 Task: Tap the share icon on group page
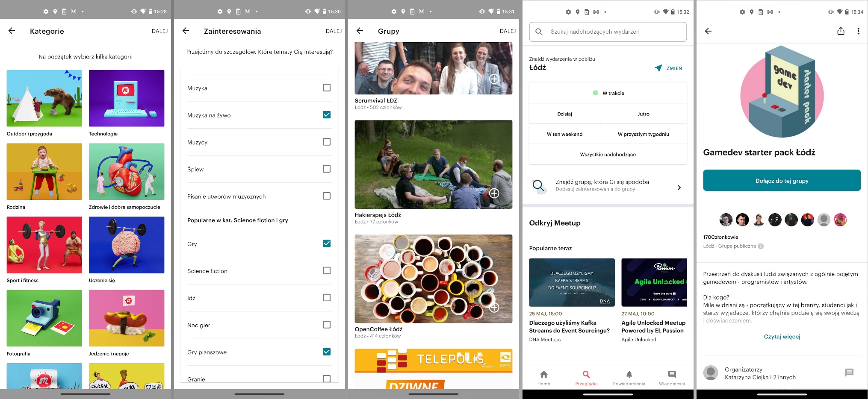pyautogui.click(x=841, y=31)
